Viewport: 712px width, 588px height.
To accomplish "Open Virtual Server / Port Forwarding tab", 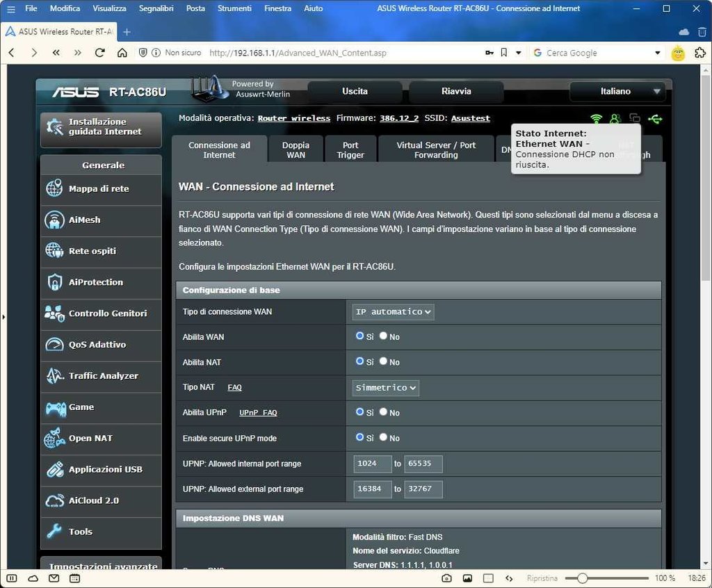I will click(436, 149).
